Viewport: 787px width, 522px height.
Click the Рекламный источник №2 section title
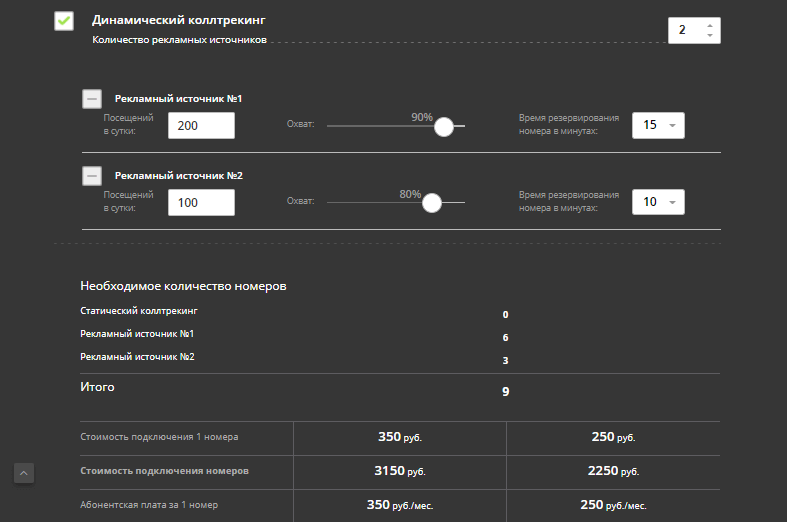click(x=179, y=176)
